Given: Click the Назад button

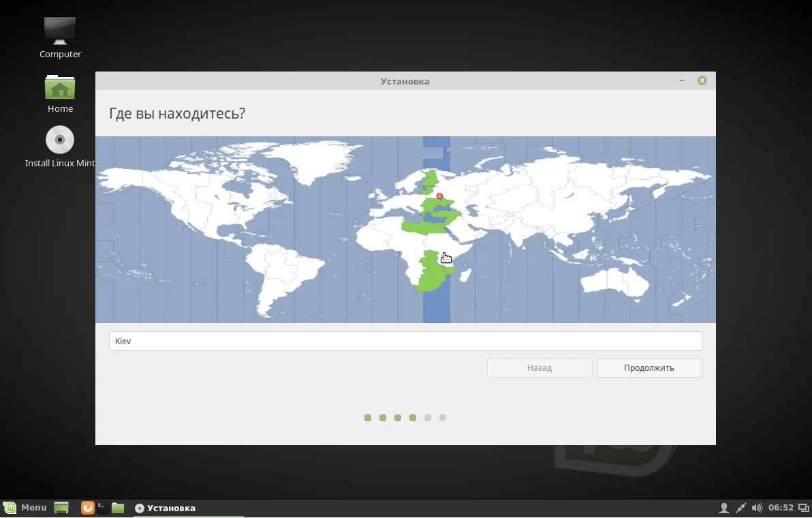Looking at the screenshot, I should pos(540,368).
